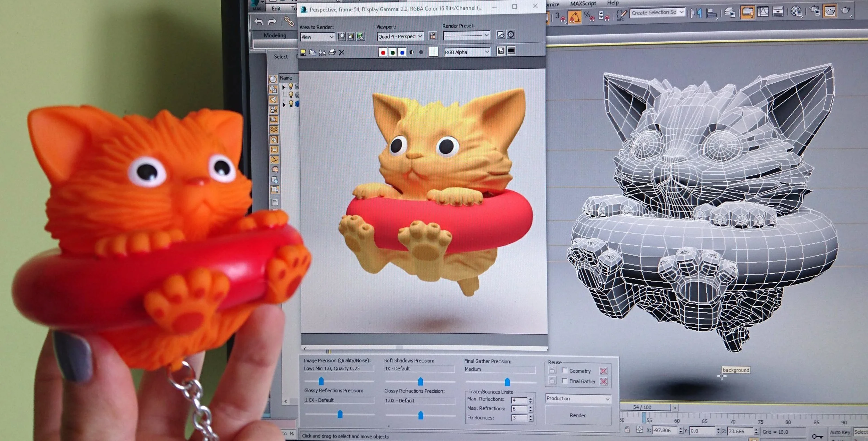The width and height of the screenshot is (868, 441).
Task: Open the Material Editor checkered sphere
Action: [x=796, y=11]
